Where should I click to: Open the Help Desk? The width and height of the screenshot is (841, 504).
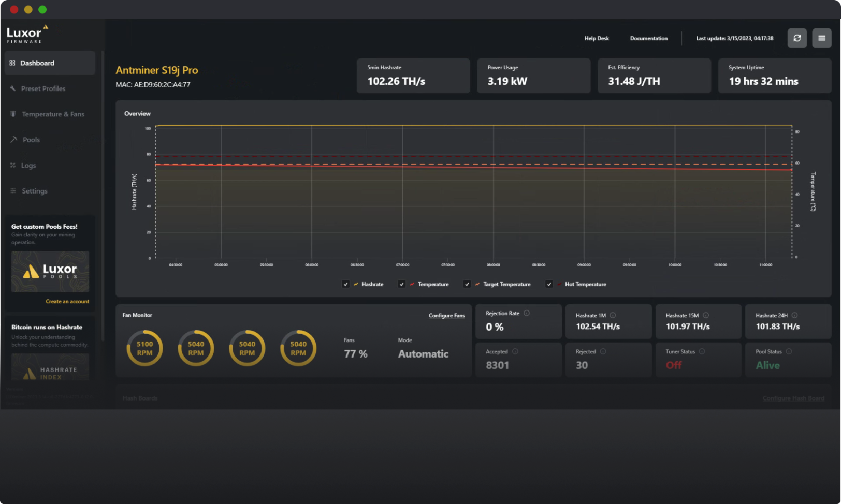[596, 38]
